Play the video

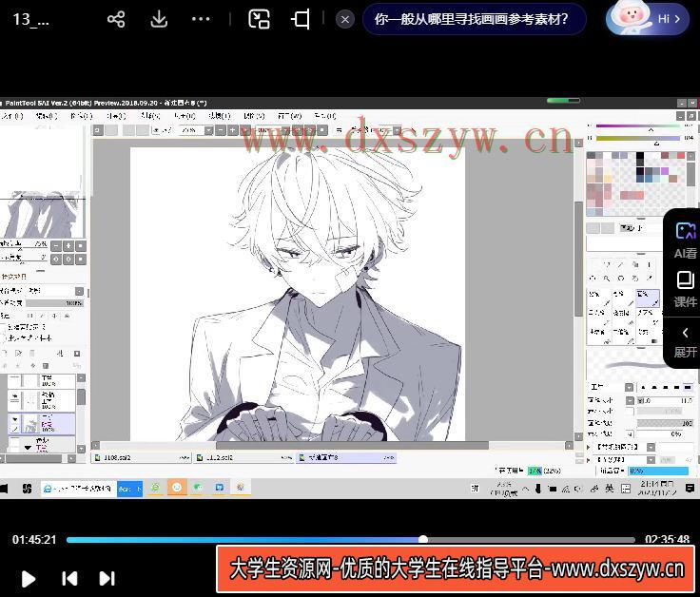pos(29,579)
